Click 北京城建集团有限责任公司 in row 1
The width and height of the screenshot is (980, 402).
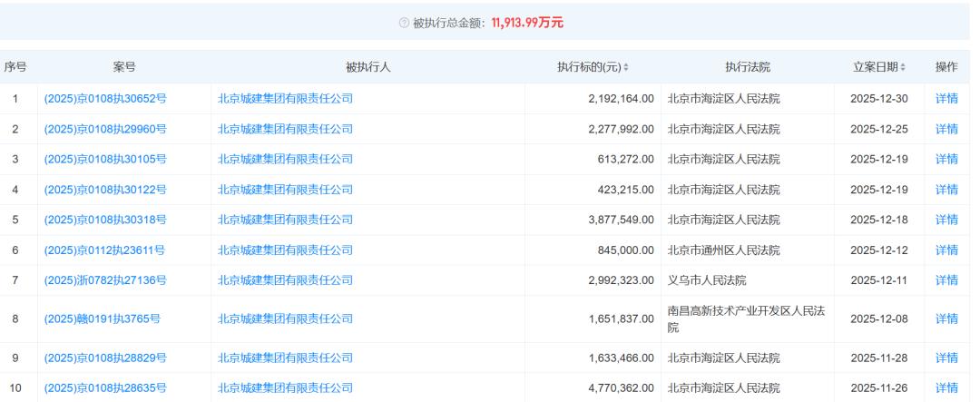pyautogui.click(x=285, y=98)
